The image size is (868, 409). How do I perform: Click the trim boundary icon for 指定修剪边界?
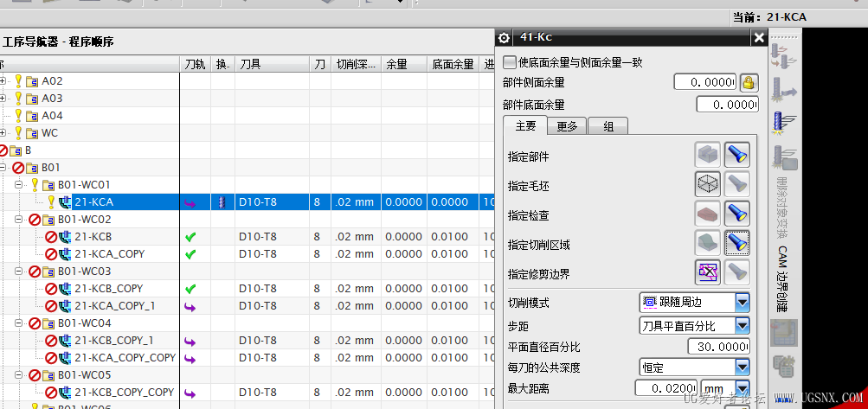pyautogui.click(x=708, y=272)
